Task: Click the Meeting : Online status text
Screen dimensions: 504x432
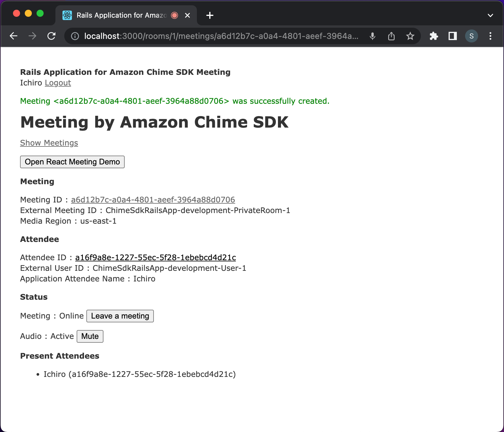Action: pyautogui.click(x=52, y=316)
